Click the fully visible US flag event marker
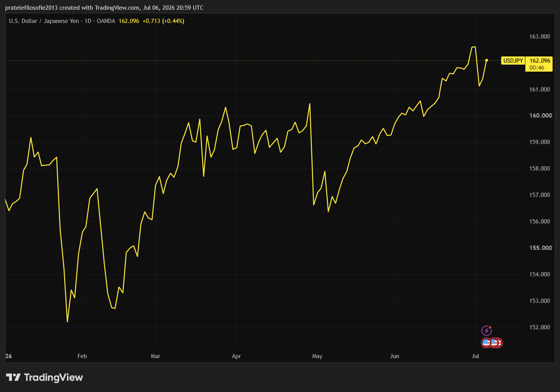The width and height of the screenshot is (560, 392). (x=486, y=343)
